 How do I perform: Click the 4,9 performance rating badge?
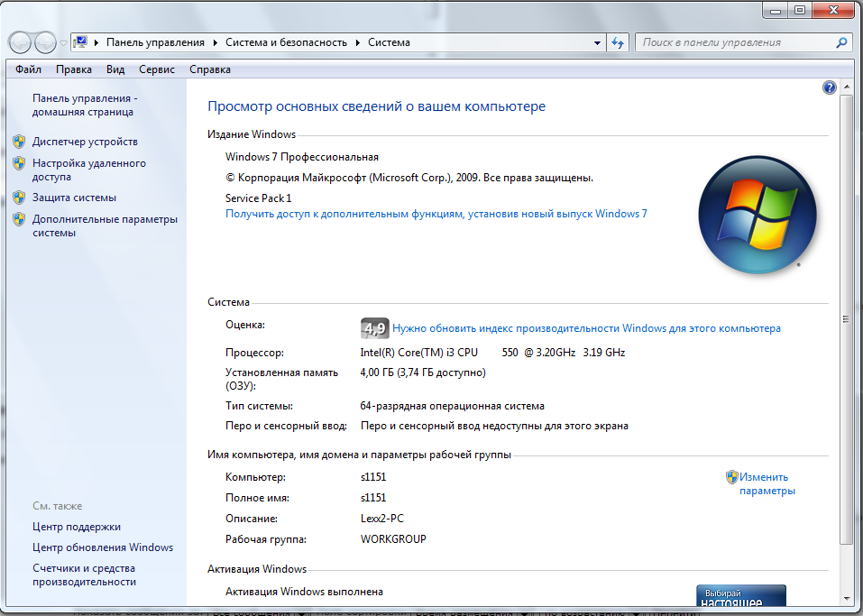(375, 328)
